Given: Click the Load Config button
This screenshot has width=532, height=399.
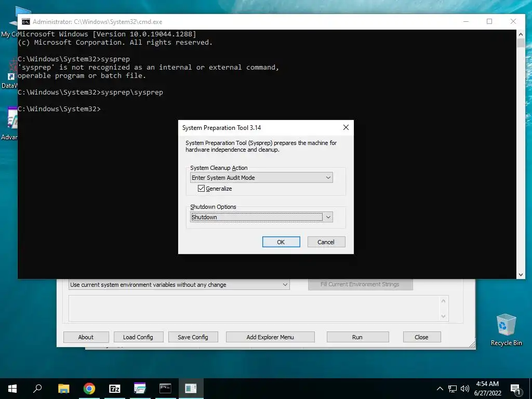Looking at the screenshot, I should click(138, 337).
